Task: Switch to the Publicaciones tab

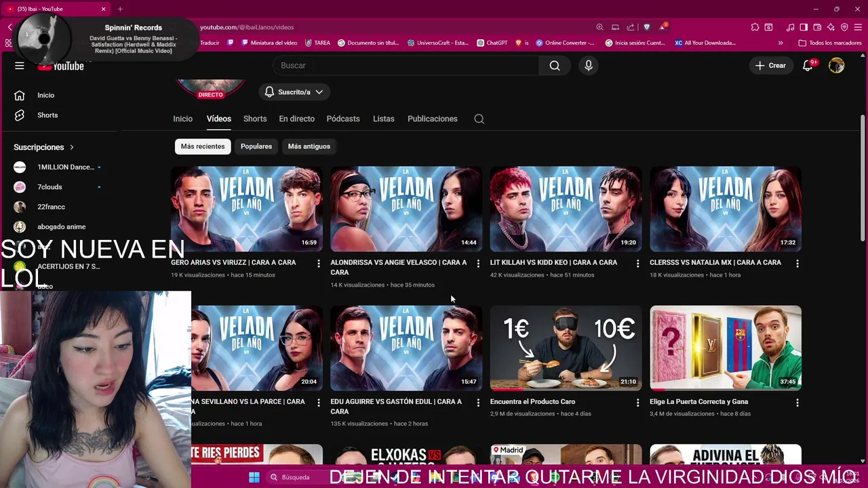Action: tap(433, 119)
